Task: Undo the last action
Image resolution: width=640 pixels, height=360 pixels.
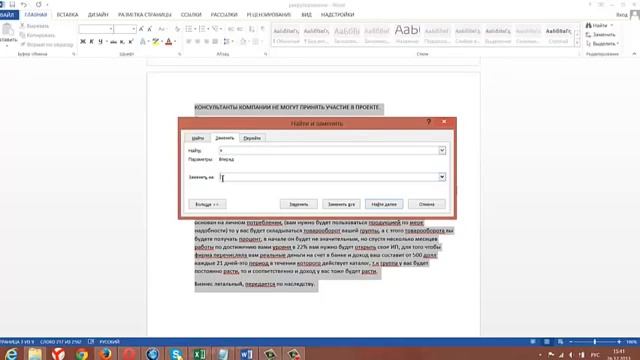Action: tap(24, 4)
